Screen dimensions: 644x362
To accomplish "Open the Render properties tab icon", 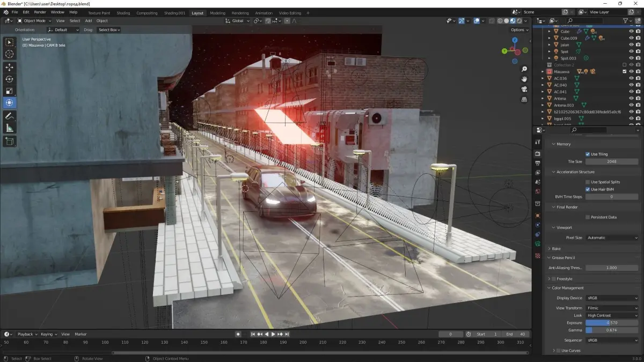I will tap(538, 153).
